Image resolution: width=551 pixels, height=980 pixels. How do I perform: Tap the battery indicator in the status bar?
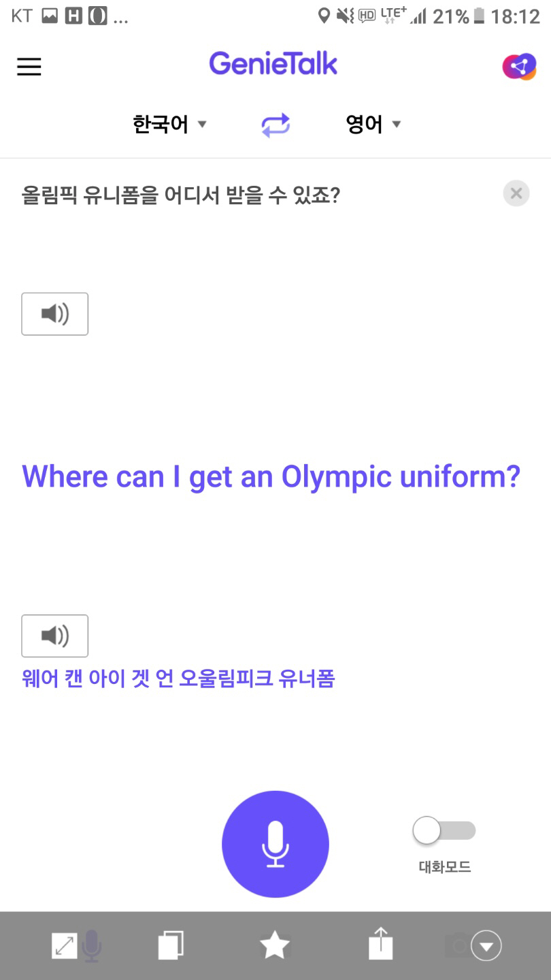(x=479, y=16)
